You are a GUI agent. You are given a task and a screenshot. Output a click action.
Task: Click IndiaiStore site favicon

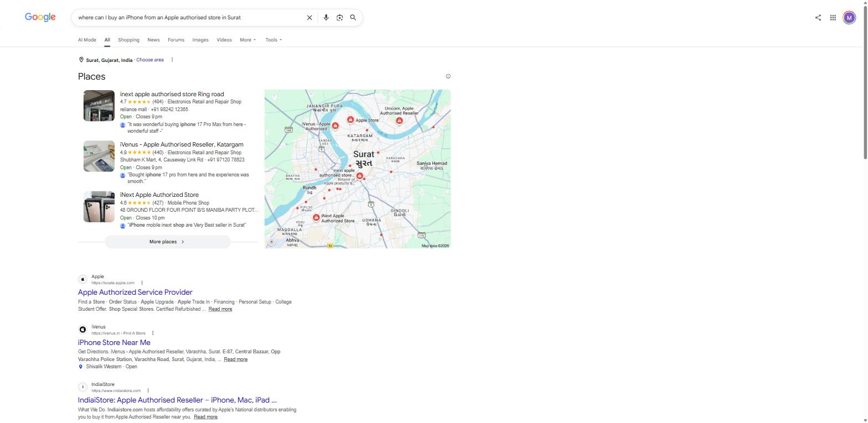[82, 387]
